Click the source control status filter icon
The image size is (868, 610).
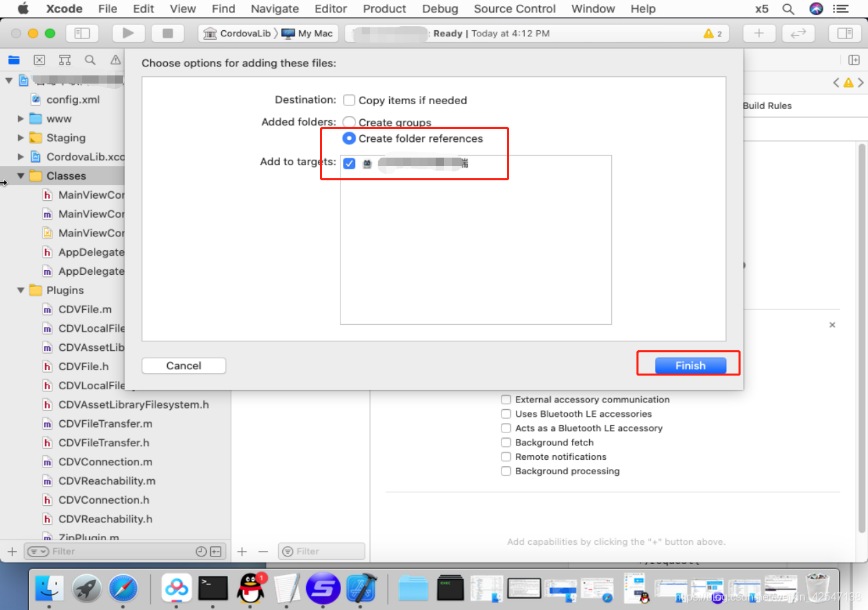tap(216, 551)
